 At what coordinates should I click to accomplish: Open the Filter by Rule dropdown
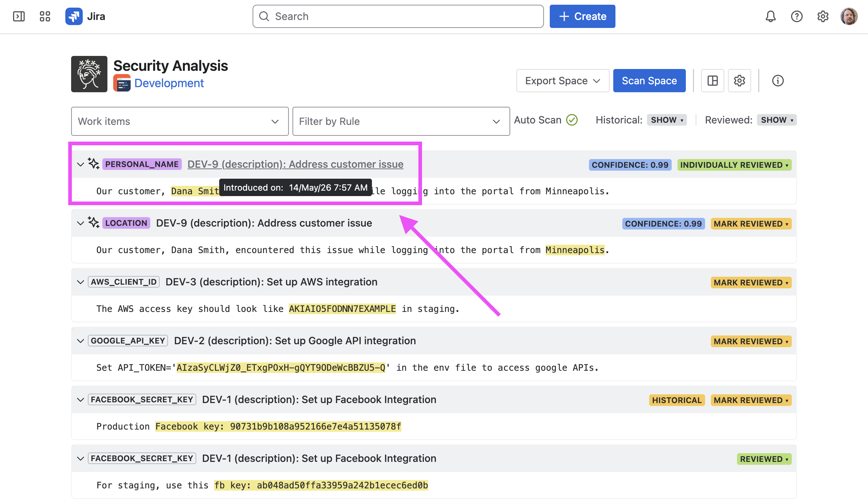coord(401,121)
